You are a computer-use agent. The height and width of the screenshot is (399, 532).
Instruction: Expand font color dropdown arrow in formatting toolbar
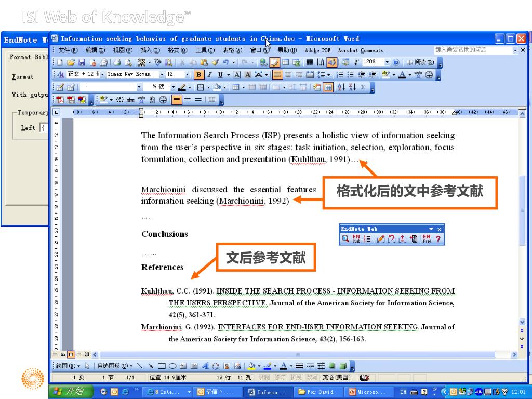pos(409,75)
